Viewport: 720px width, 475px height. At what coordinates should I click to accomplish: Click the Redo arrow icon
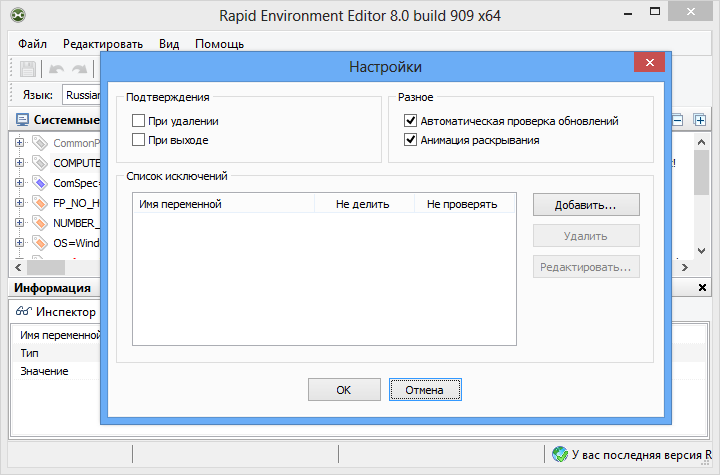[x=79, y=69]
